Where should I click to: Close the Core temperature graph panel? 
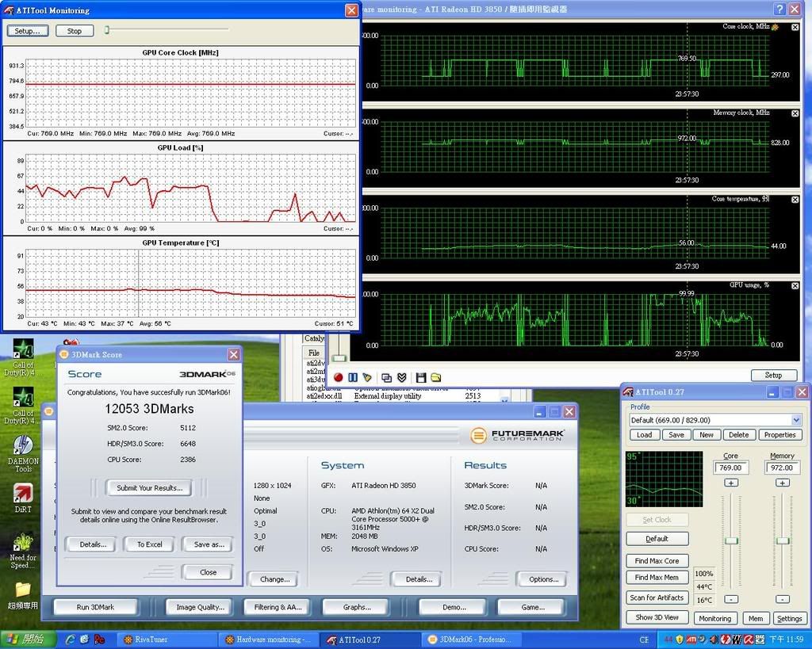tap(795, 199)
